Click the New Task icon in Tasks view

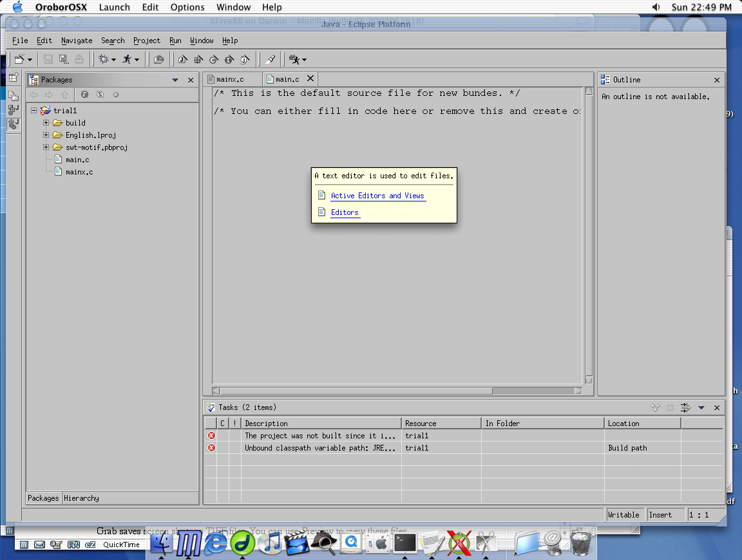point(656,407)
